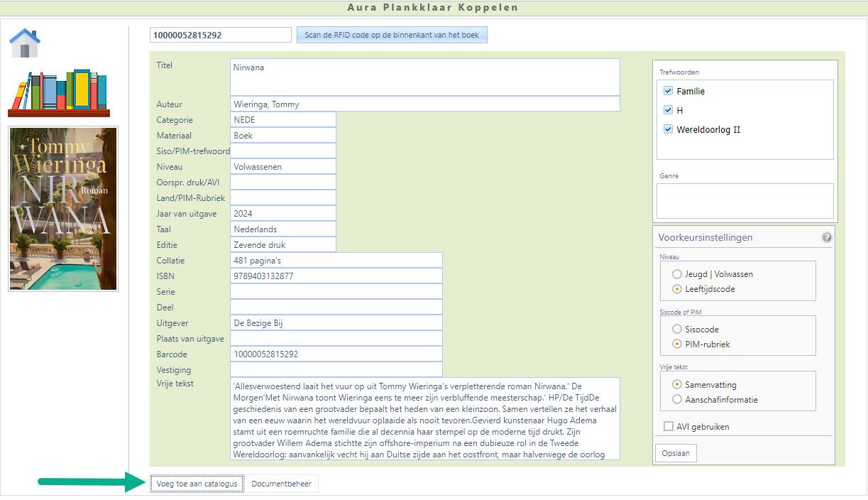The height and width of the screenshot is (500, 868).
Task: Click the Nirwana book cover thumbnail
Action: tap(63, 209)
